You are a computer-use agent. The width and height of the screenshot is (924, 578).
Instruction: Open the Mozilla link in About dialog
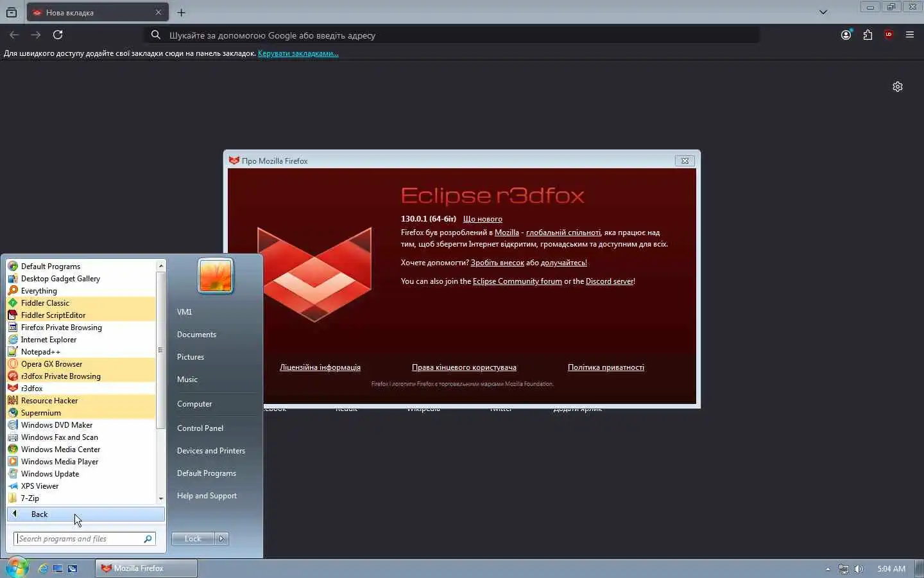coord(506,232)
